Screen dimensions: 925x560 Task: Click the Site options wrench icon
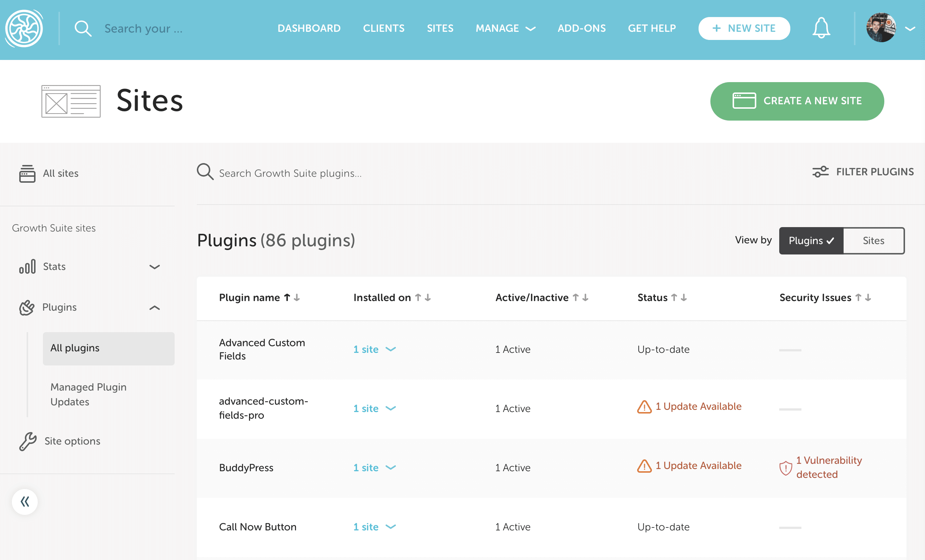(x=28, y=441)
